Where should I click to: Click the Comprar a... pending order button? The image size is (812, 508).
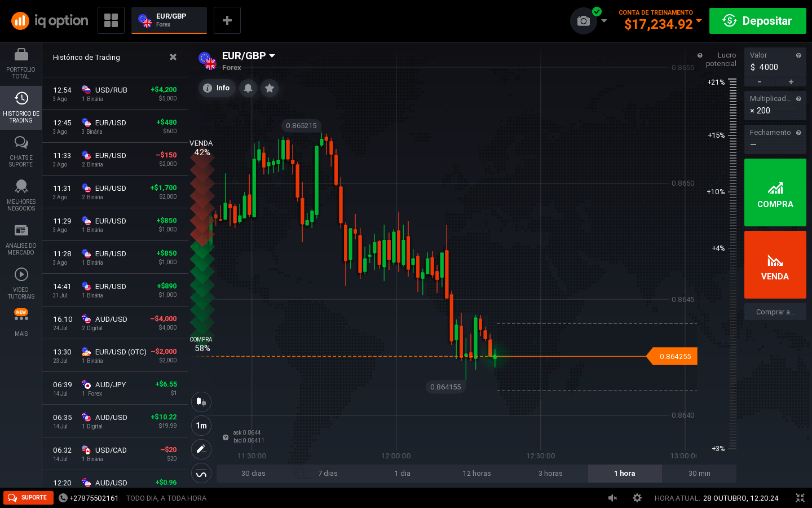pos(775,312)
